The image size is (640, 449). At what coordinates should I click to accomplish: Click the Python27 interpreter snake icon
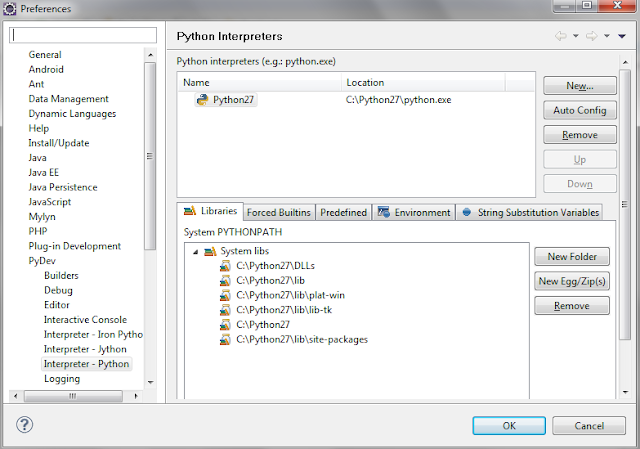pyautogui.click(x=202, y=100)
